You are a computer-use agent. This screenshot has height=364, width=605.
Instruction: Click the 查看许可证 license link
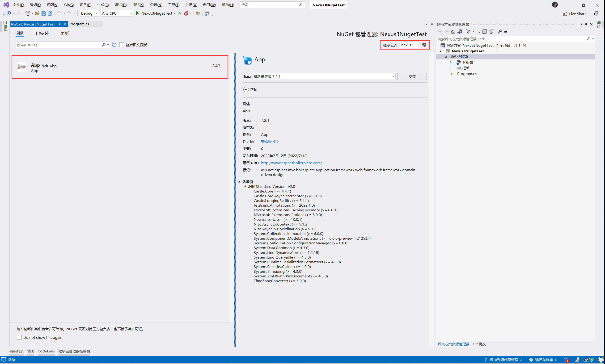pos(270,142)
